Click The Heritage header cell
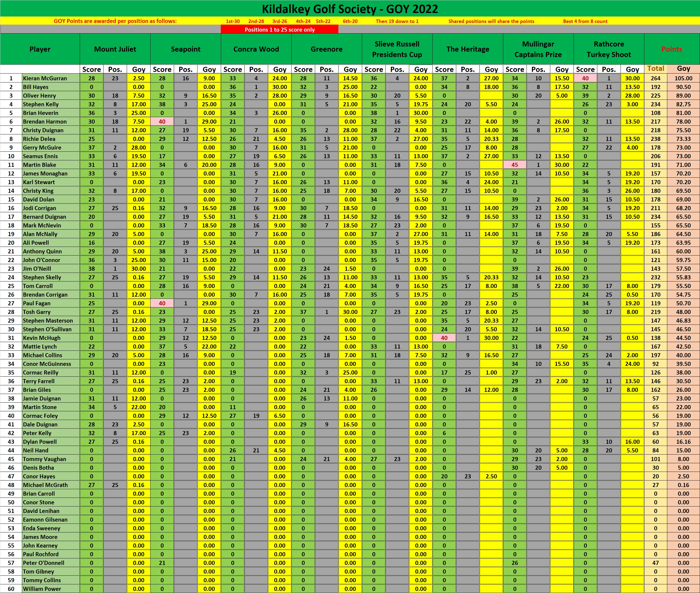Viewport: 700px width, 593px height. (x=468, y=49)
